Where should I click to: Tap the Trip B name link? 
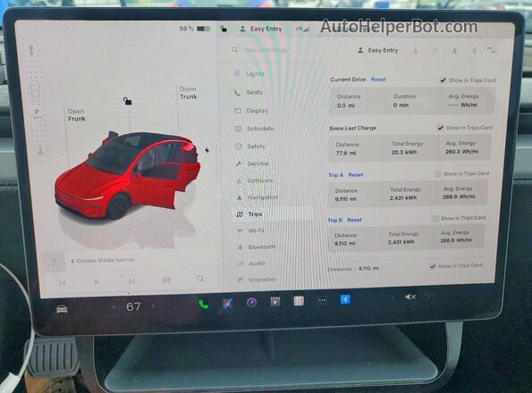click(x=335, y=221)
